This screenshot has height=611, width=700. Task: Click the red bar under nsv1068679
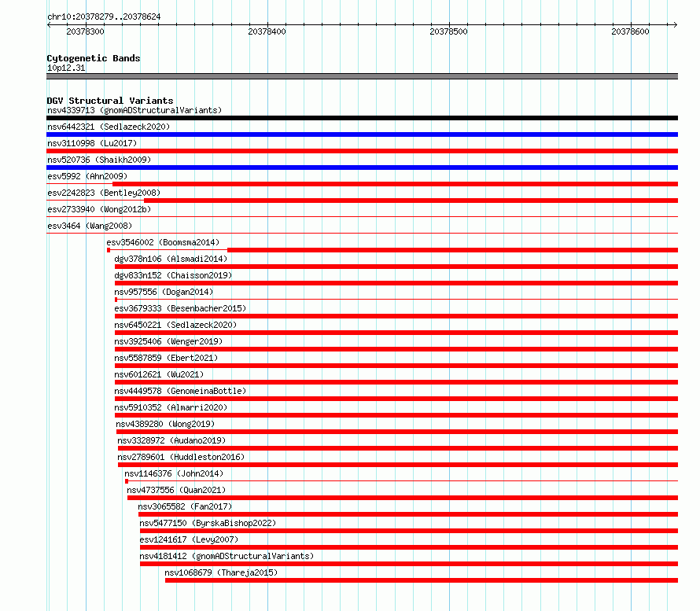click(x=422, y=580)
